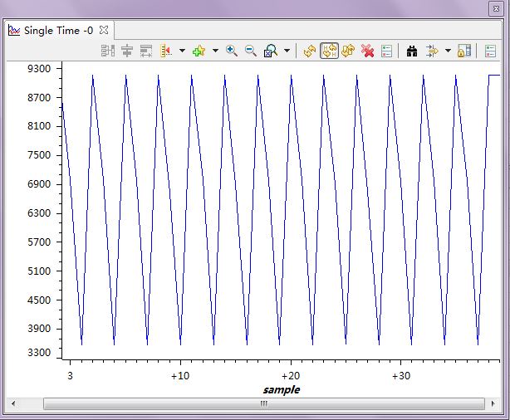The image size is (510, 420).
Task: Click the yellow refresh arrows icon
Action: pos(309,51)
